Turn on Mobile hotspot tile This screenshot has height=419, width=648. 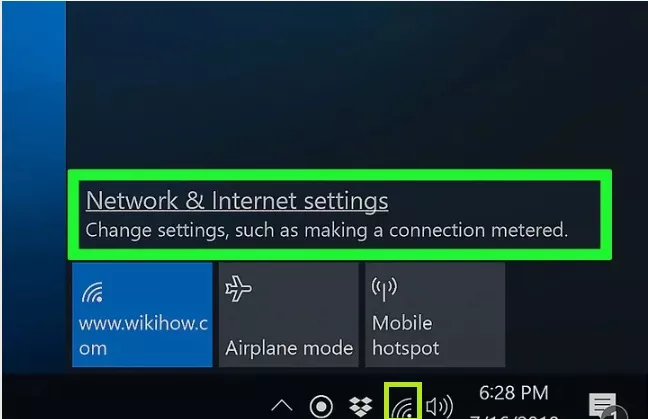(435, 314)
